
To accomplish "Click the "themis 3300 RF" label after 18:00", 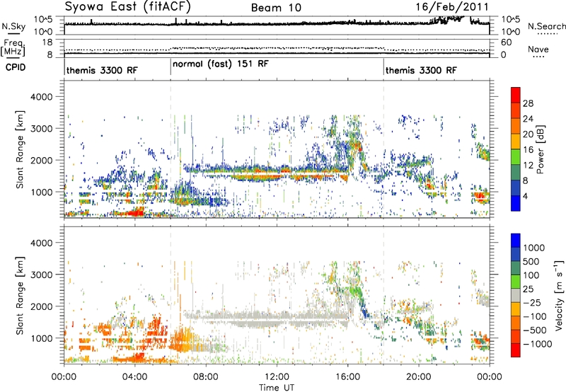I will (x=421, y=70).
